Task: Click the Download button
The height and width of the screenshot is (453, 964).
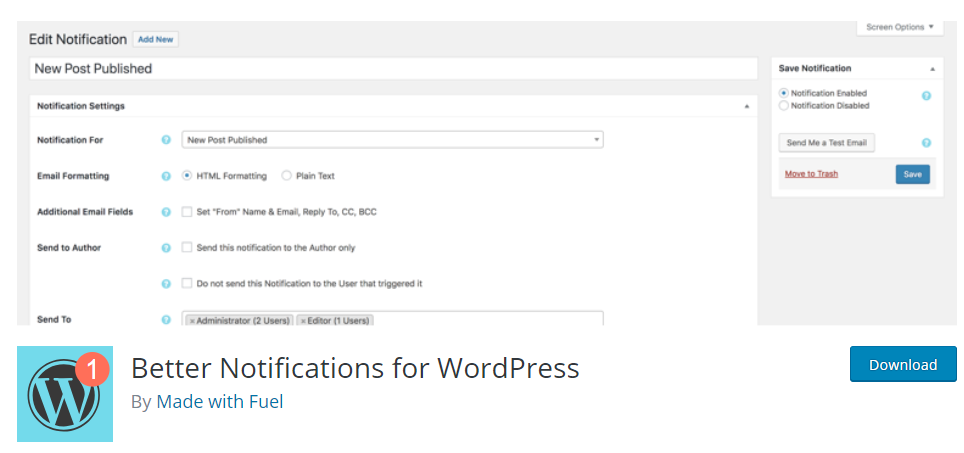Action: (x=903, y=364)
